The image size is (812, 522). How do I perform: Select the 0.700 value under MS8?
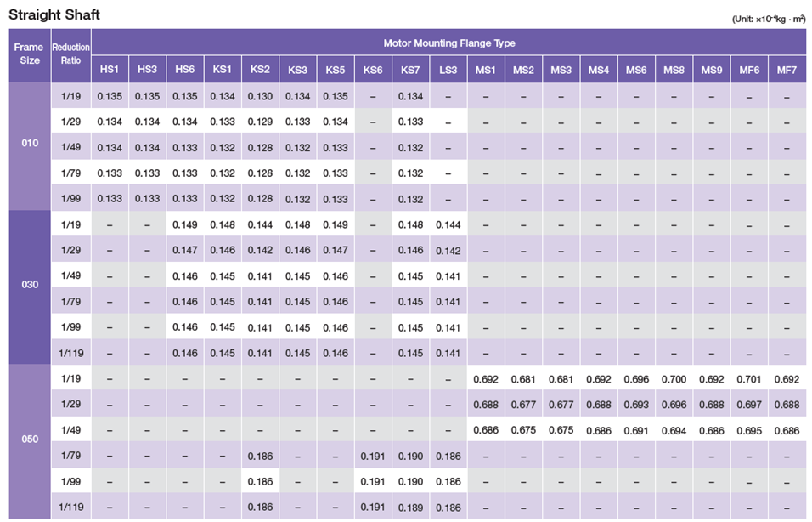[674, 379]
